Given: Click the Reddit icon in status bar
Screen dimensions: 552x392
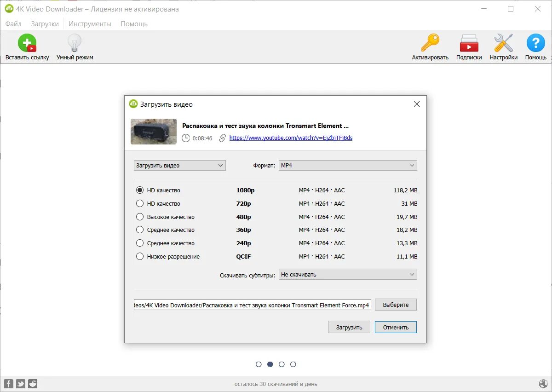Looking at the screenshot, I should (x=33, y=384).
